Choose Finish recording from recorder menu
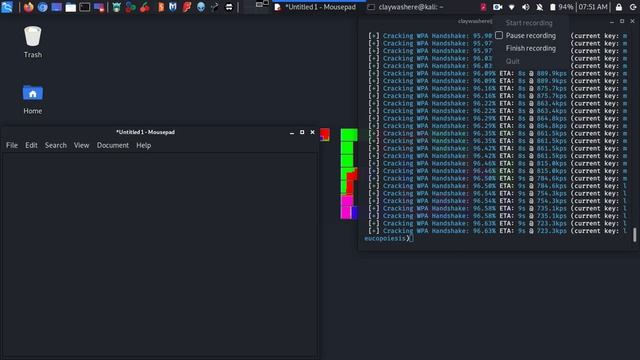 [x=531, y=48]
